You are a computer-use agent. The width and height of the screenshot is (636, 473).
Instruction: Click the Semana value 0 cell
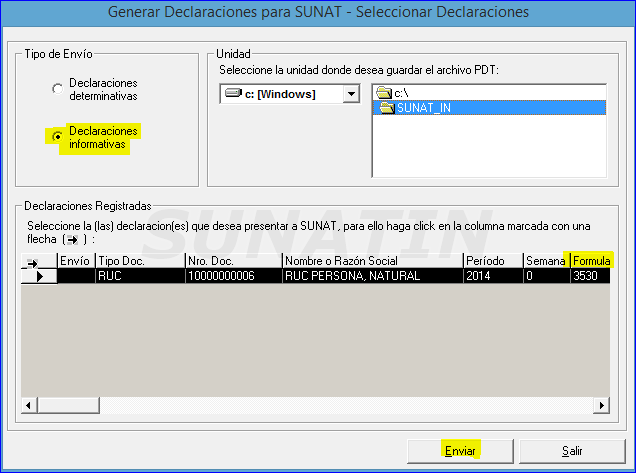[547, 276]
